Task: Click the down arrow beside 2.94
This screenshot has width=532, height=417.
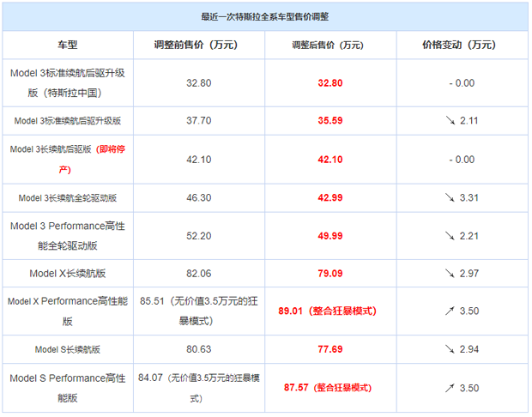Action: point(450,349)
